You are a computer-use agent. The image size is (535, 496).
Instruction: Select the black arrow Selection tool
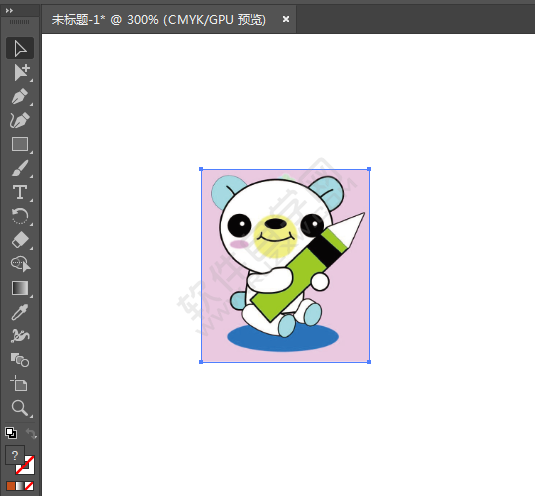click(20, 48)
